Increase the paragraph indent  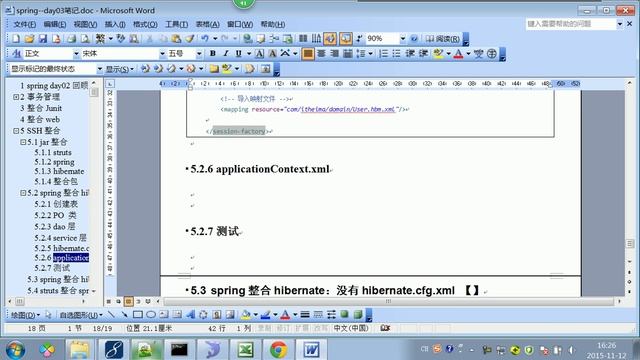(x=423, y=53)
